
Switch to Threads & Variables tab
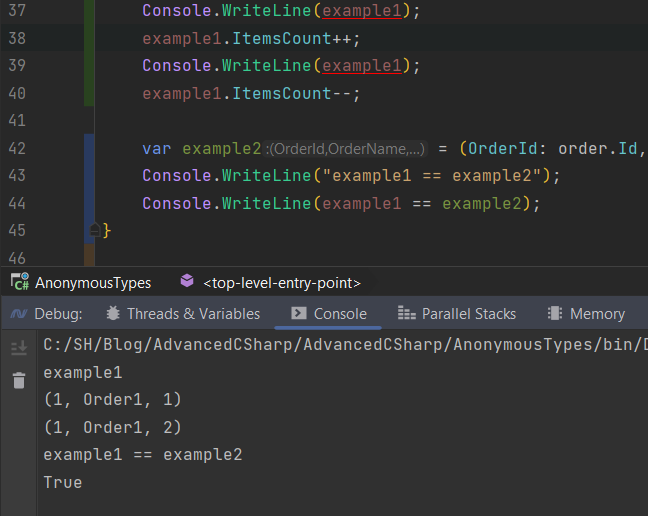point(193,314)
